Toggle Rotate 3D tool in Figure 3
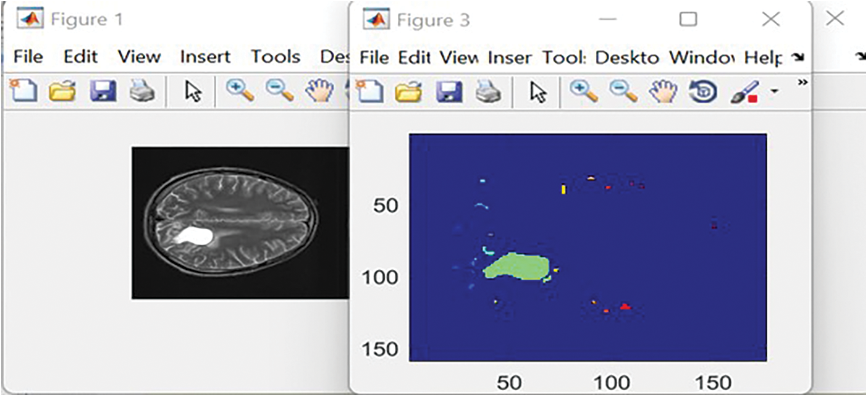The width and height of the screenshot is (868, 397). 704,92
